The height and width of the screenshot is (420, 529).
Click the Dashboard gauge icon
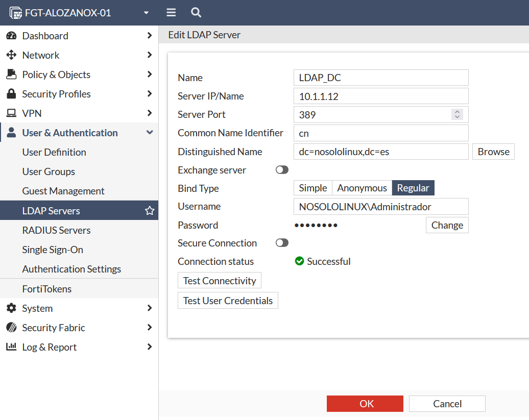(x=11, y=36)
